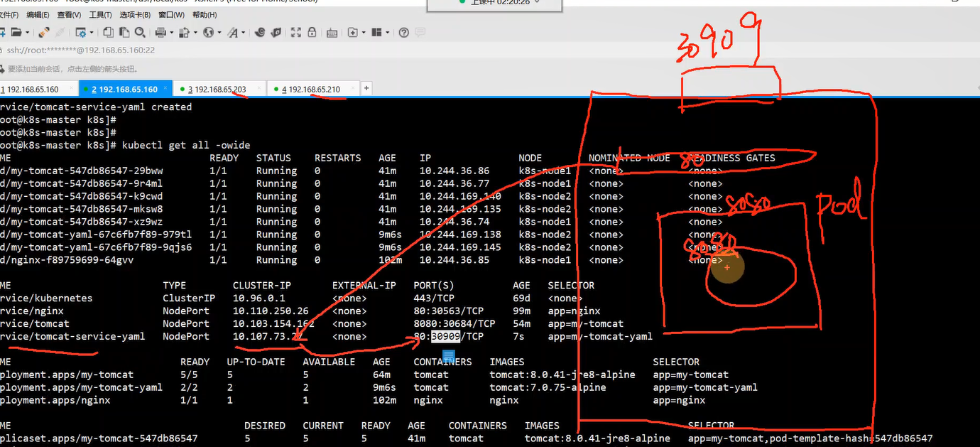Click image tomcat:8.0.41-jre8-alpine in deployment row
The width and height of the screenshot is (980, 447).
(562, 375)
